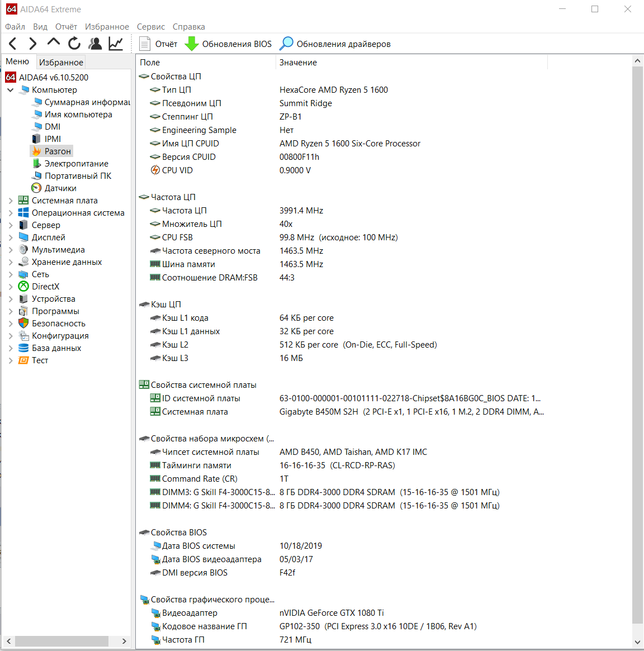Expand the Системная плата node
Image resolution: width=644 pixels, height=651 pixels.
coord(11,201)
